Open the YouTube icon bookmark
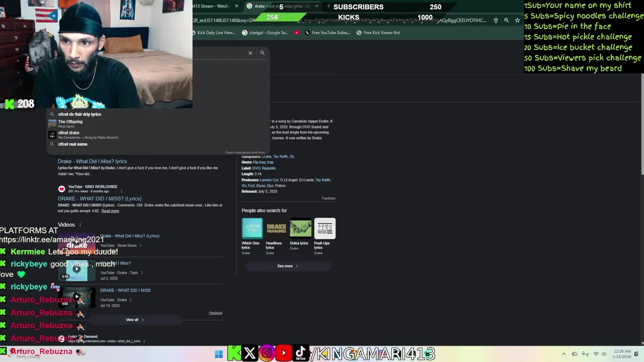The width and height of the screenshot is (644, 362). coord(297,33)
